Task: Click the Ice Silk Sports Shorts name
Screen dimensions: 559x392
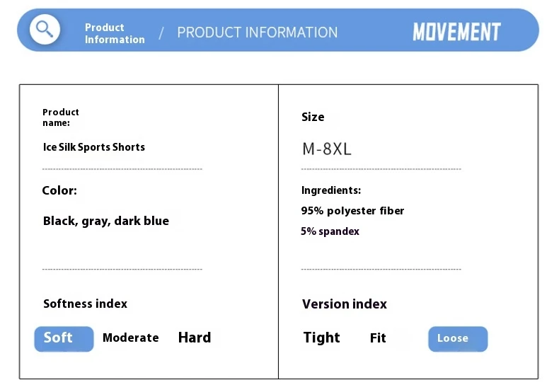Action: coord(93,147)
